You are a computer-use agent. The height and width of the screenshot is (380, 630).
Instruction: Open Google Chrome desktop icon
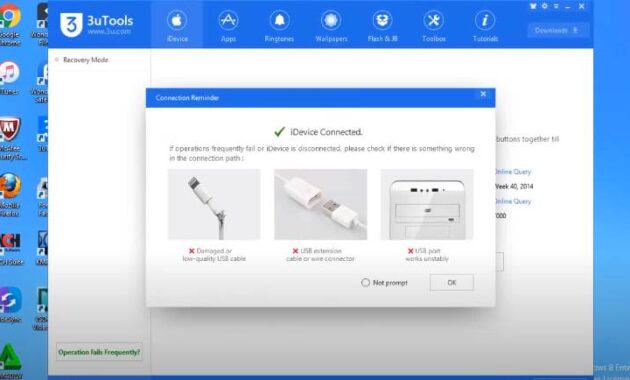pyautogui.click(x=10, y=24)
